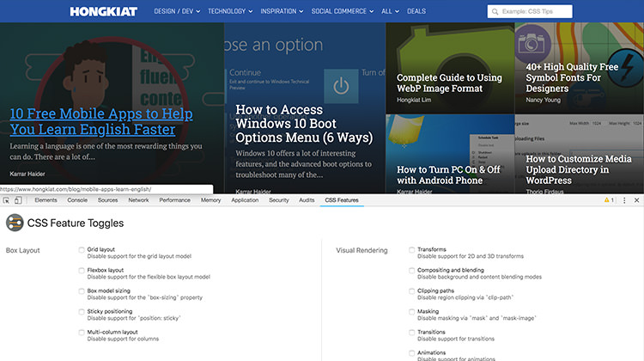The height and width of the screenshot is (361, 644).
Task: Toggle the Transforms checkbox
Action: pyautogui.click(x=412, y=250)
